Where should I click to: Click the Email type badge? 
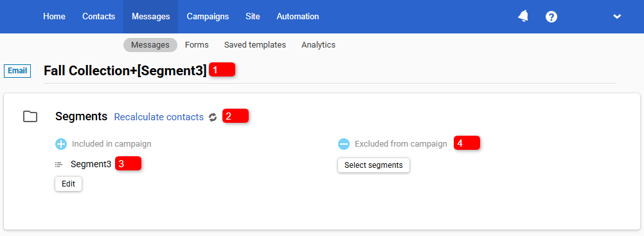[x=17, y=71]
